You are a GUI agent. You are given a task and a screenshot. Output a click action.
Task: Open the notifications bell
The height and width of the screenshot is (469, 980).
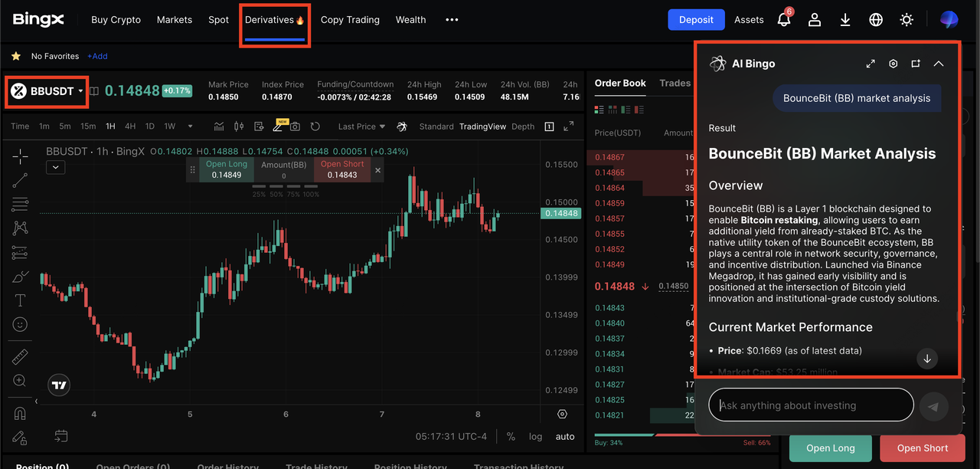[784, 20]
